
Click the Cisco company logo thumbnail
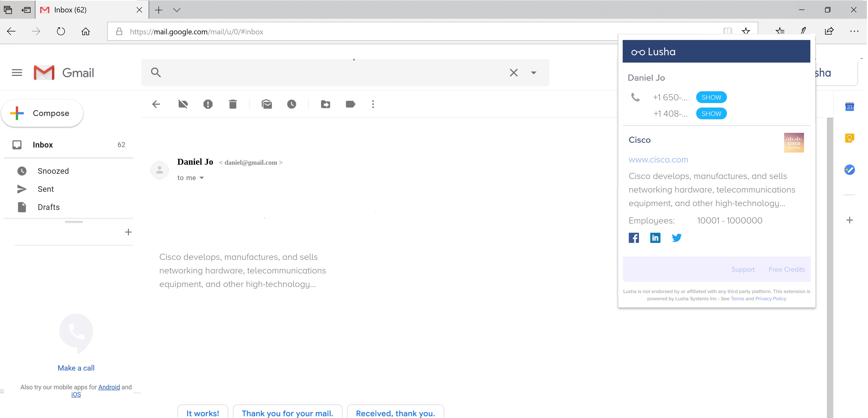tap(794, 143)
